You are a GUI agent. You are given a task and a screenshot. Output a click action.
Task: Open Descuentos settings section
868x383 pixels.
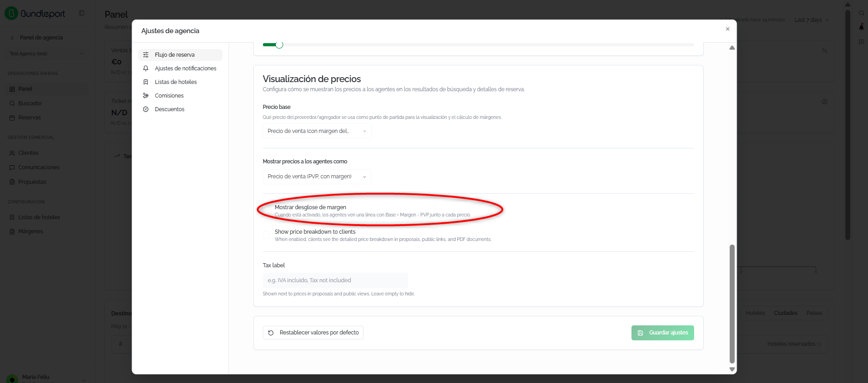pyautogui.click(x=180, y=109)
